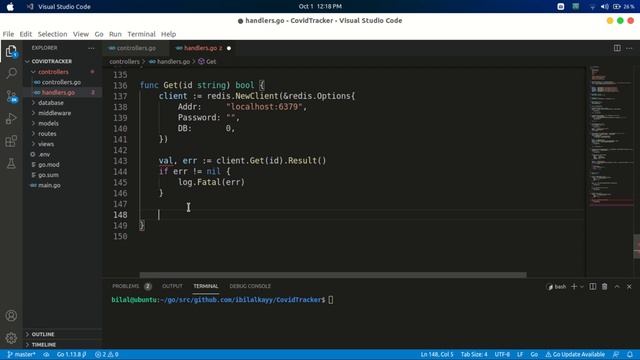The width and height of the screenshot is (640, 360).
Task: Click the macOS Apple logo icon
Action: [10, 7]
